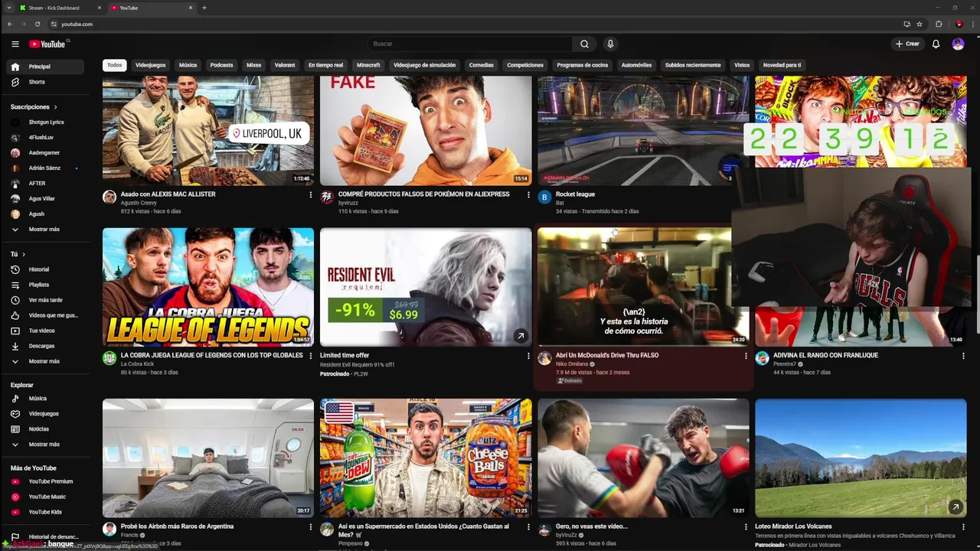
Task: Select the Subidos recientemente chip
Action: (x=693, y=65)
